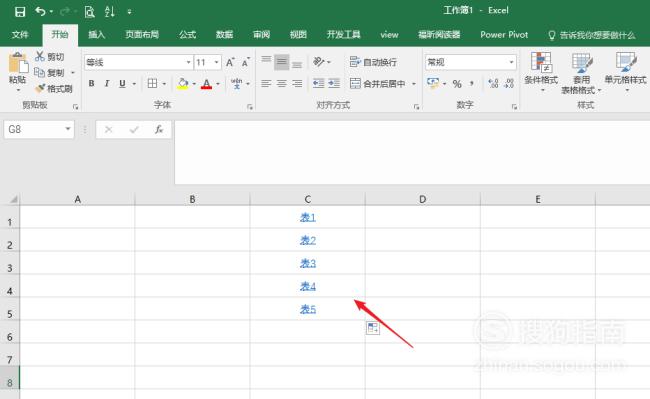Click the Name Box showing G8
The height and width of the screenshot is (399, 650).
[x=39, y=130]
